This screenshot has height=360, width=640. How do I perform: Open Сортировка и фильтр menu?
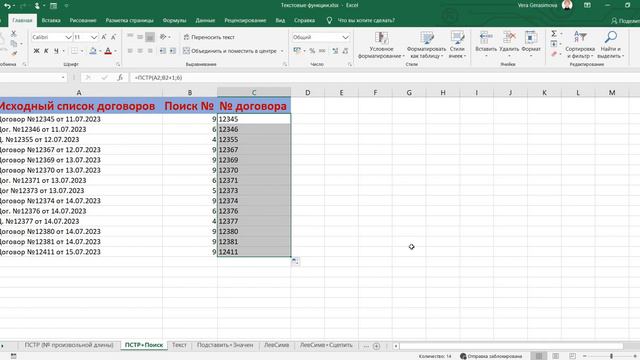pyautogui.click(x=580, y=45)
